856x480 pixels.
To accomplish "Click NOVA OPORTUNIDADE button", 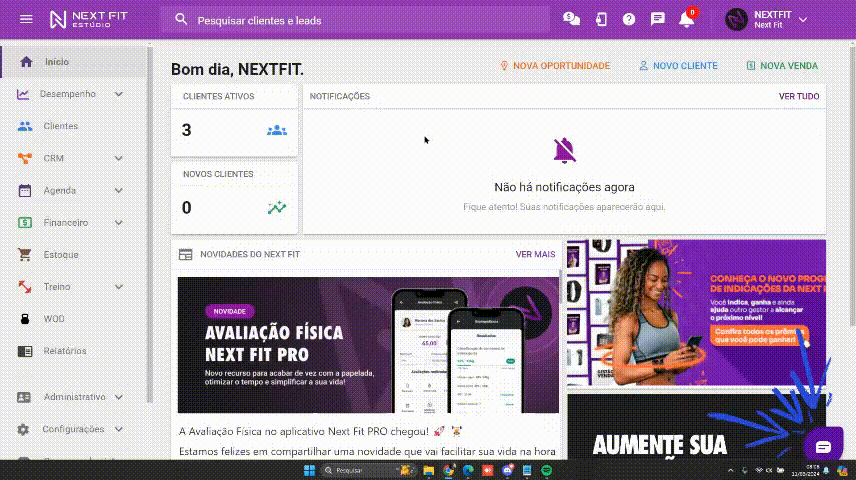I will [x=555, y=66].
